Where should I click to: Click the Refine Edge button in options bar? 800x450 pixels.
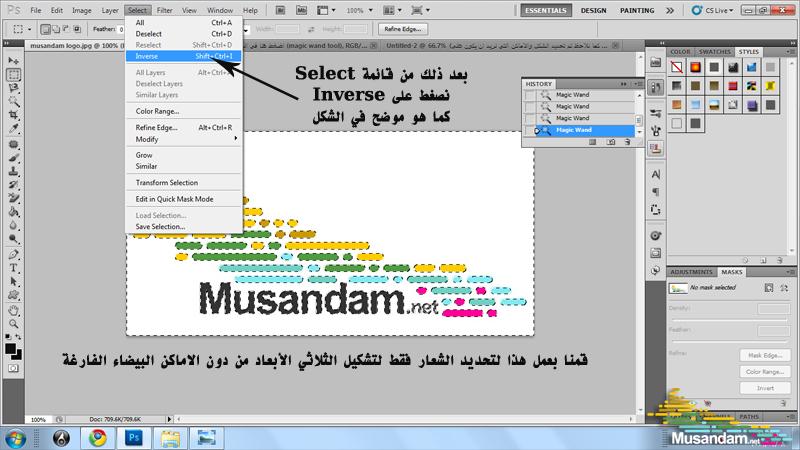coord(403,29)
